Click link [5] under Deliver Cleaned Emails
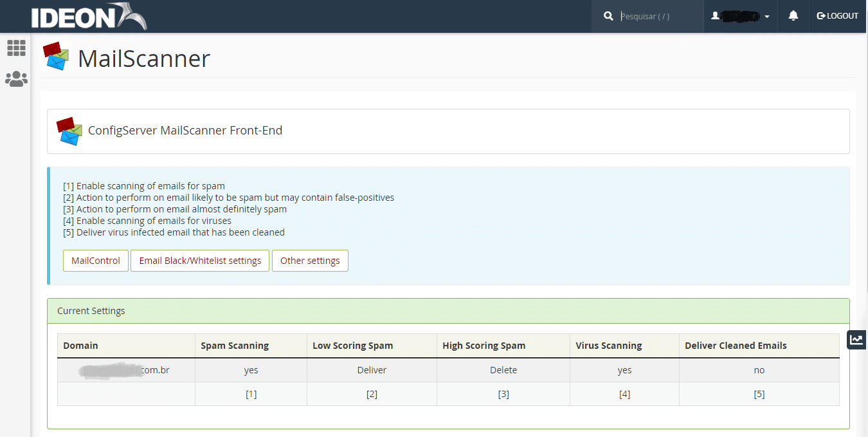 tap(759, 393)
